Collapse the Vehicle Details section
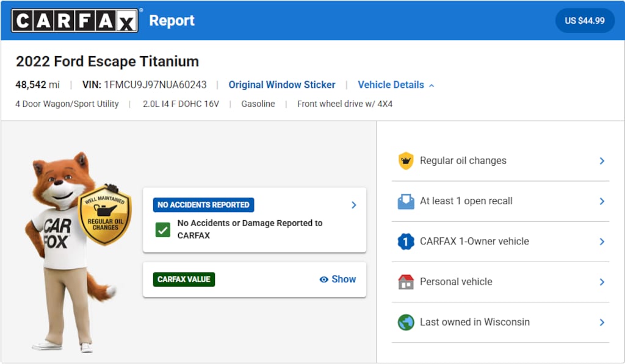Screen dimensions: 625x364 (396, 85)
